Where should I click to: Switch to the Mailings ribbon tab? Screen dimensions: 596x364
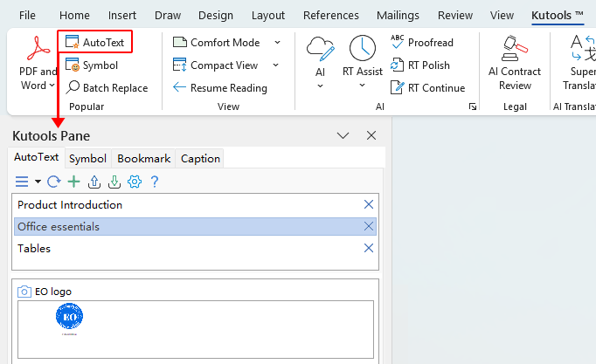pyautogui.click(x=398, y=15)
